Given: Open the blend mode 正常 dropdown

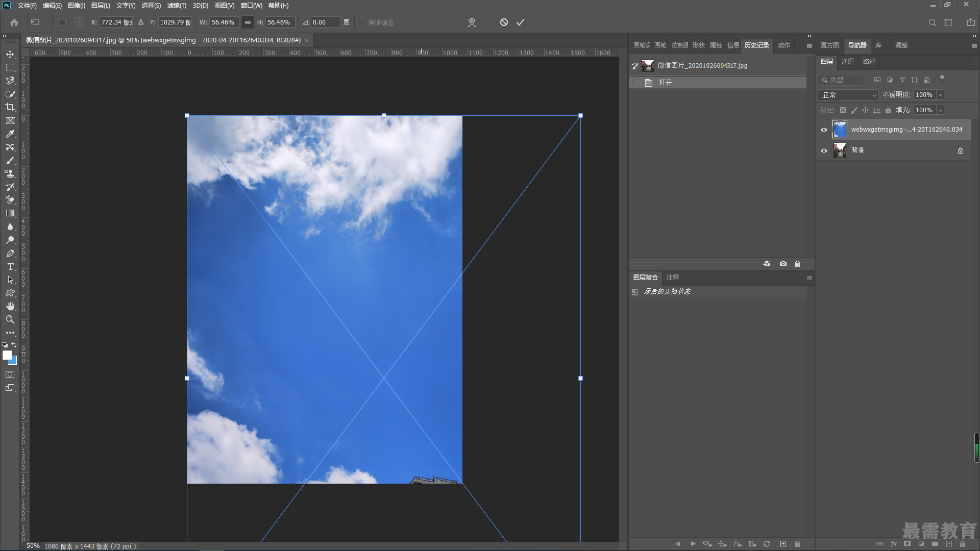Looking at the screenshot, I should (848, 95).
